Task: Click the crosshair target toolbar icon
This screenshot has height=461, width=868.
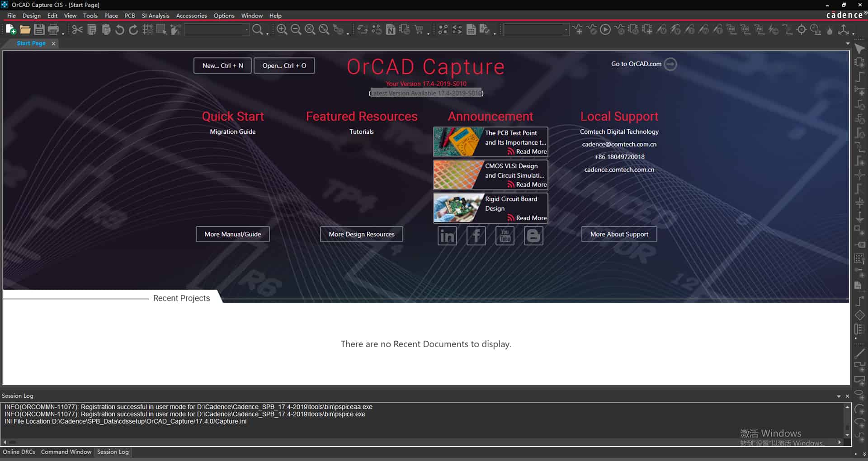Action: pyautogui.click(x=802, y=30)
